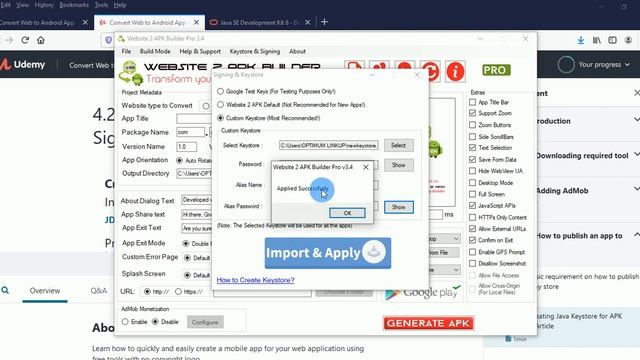Select Website 2 APK Default keystore option
640x360 pixels.
coord(220,104)
